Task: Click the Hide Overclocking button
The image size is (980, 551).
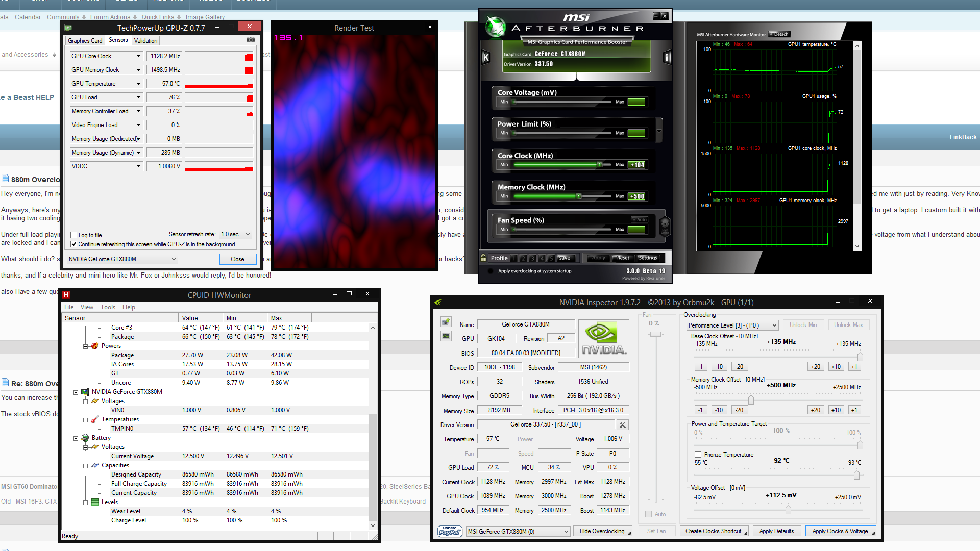Action: point(603,531)
